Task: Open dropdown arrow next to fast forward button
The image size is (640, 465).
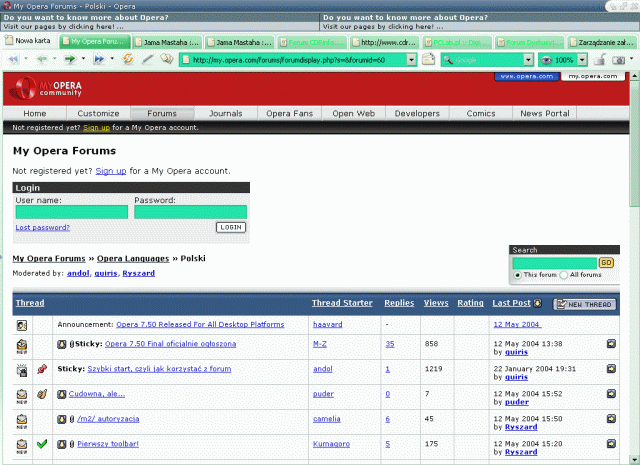Action: pos(112,59)
